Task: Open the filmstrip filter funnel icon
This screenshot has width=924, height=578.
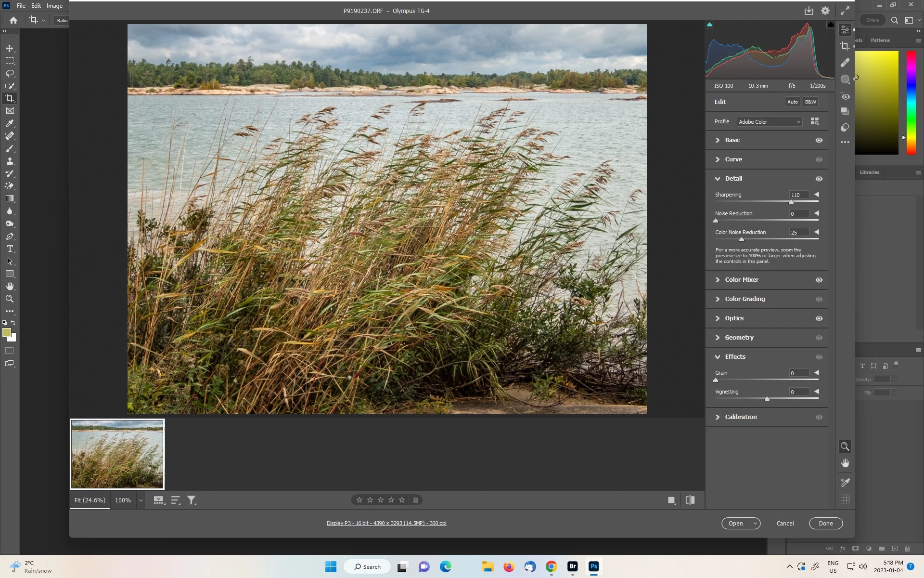Action: point(192,500)
